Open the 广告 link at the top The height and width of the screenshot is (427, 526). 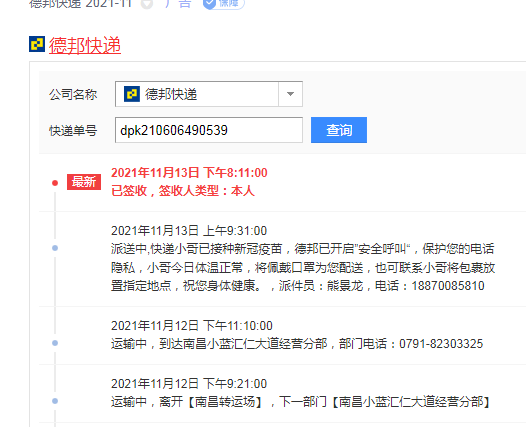(178, 4)
